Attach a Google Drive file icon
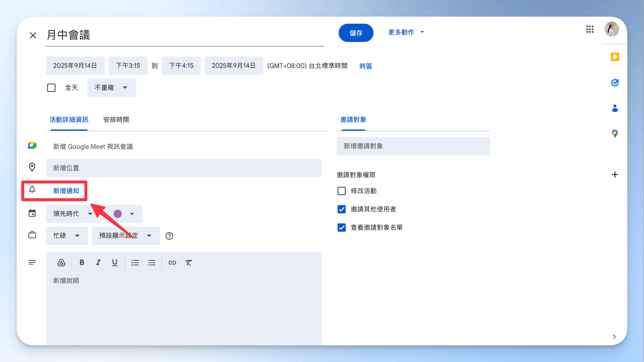The image size is (644, 362). click(x=61, y=263)
